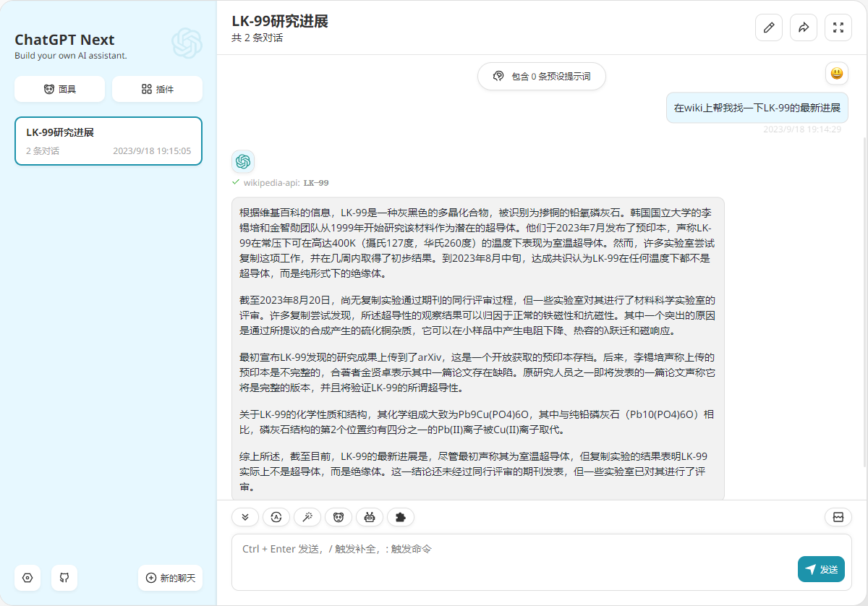Click the mask icon above input
This screenshot has width=868, height=606.
[x=339, y=517]
